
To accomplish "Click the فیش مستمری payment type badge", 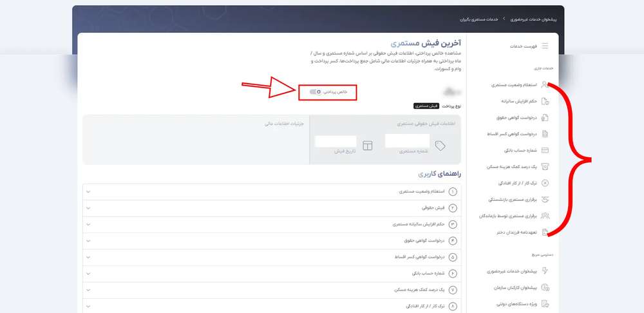I will coord(426,106).
